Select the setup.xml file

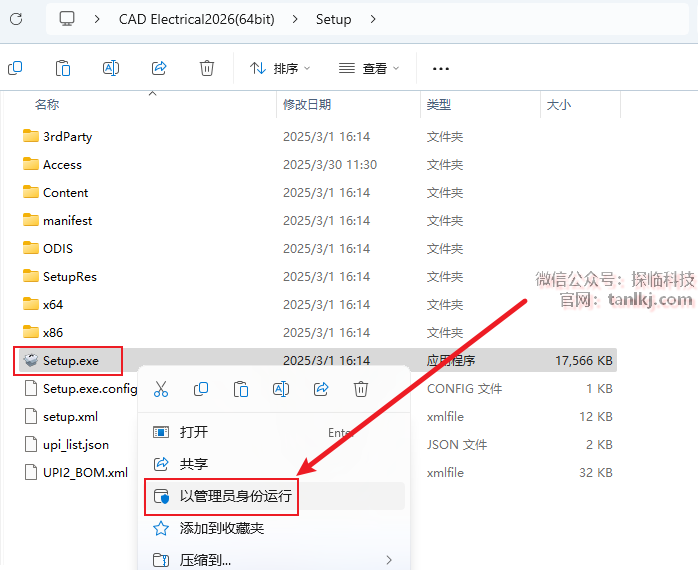click(x=70, y=417)
